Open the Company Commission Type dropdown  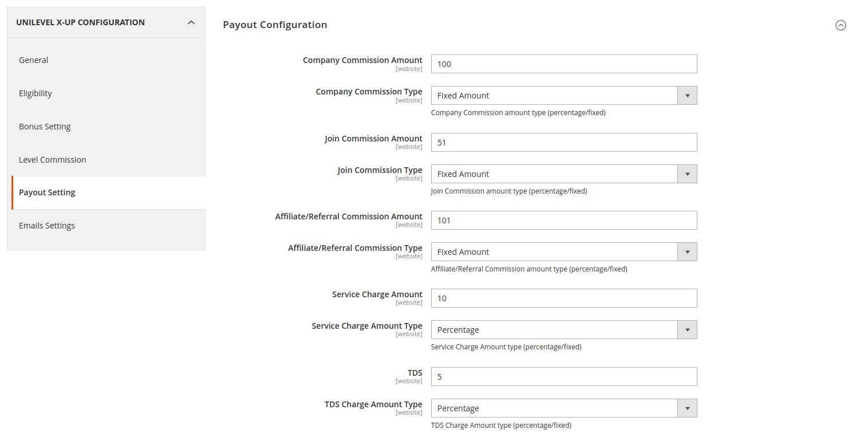563,96
